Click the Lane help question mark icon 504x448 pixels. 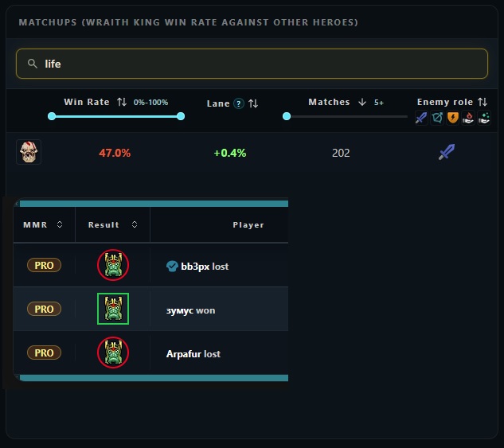[239, 103]
